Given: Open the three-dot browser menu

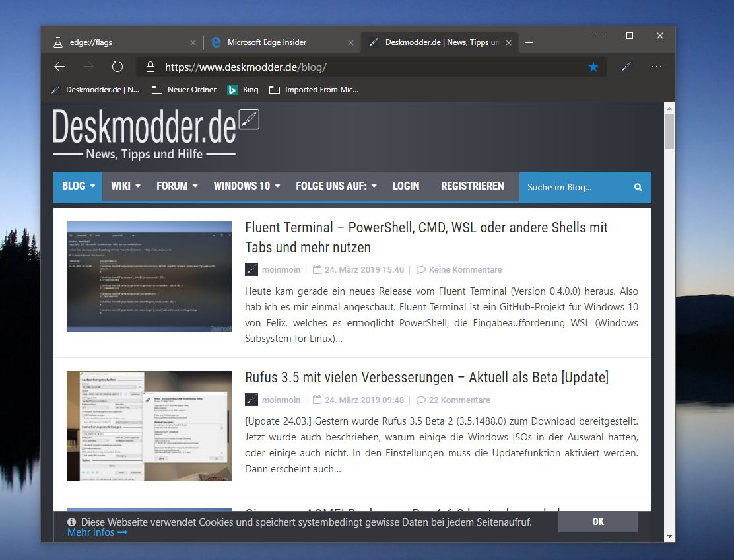Looking at the screenshot, I should click(657, 67).
